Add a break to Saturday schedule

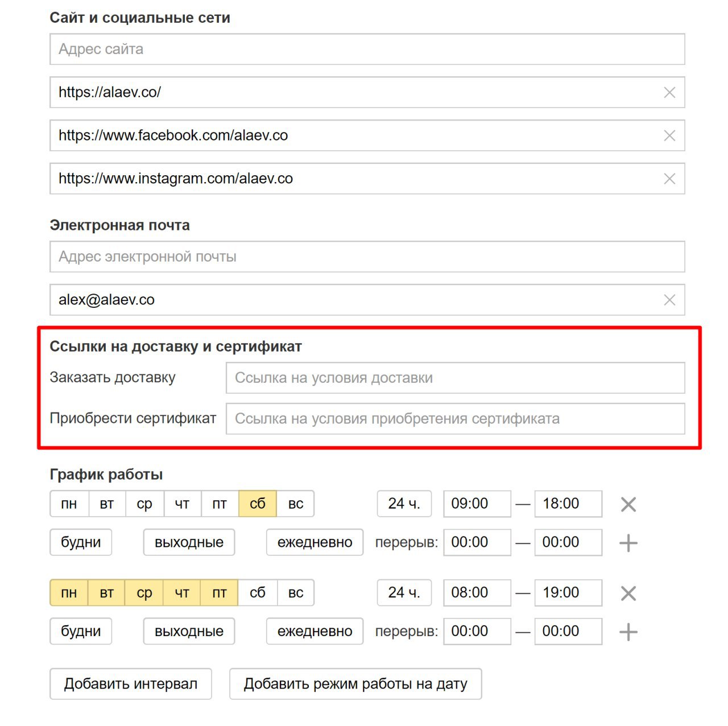tap(628, 543)
